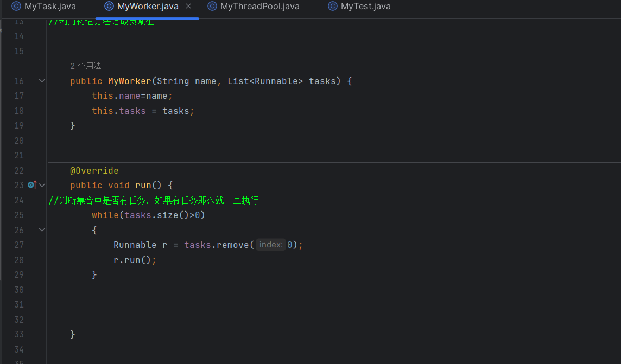Click the @Override annotation
Image resolution: width=621 pixels, height=364 pixels.
coord(94,170)
